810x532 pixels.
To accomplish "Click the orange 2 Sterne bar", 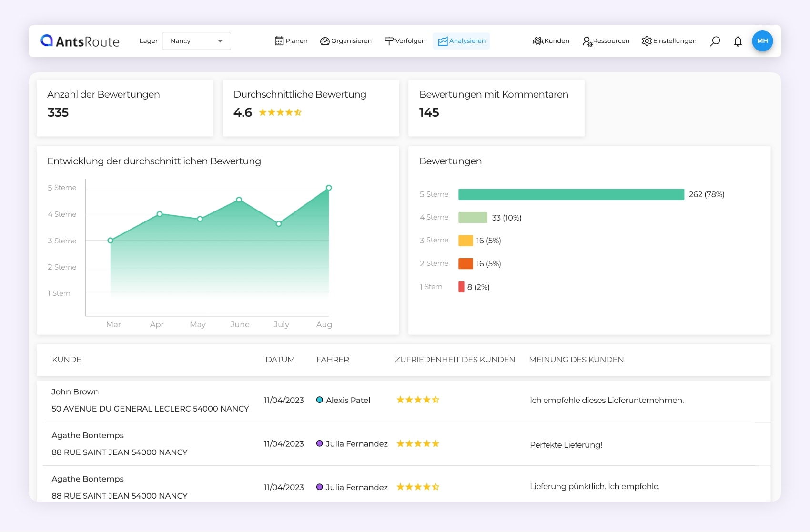I will coord(466,263).
